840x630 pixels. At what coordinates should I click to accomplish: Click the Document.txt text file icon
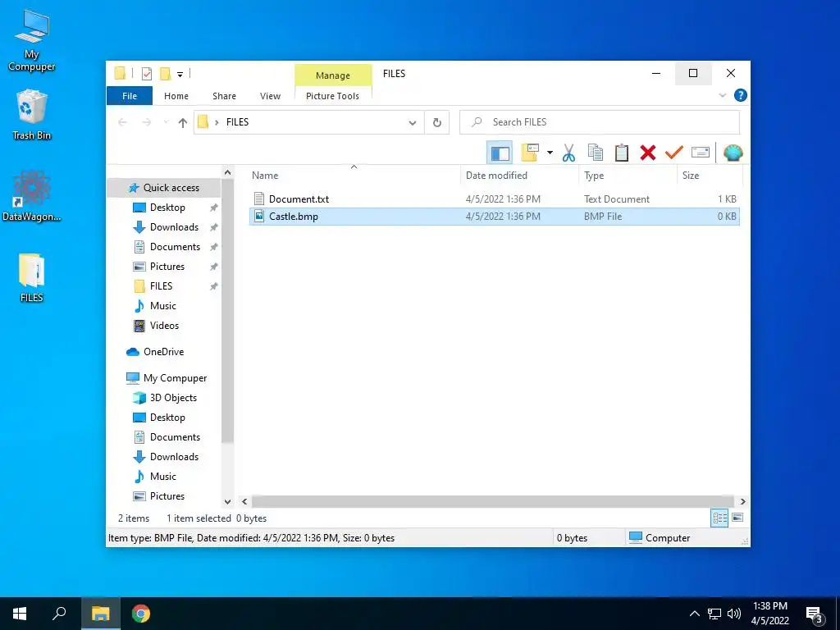tap(259, 199)
